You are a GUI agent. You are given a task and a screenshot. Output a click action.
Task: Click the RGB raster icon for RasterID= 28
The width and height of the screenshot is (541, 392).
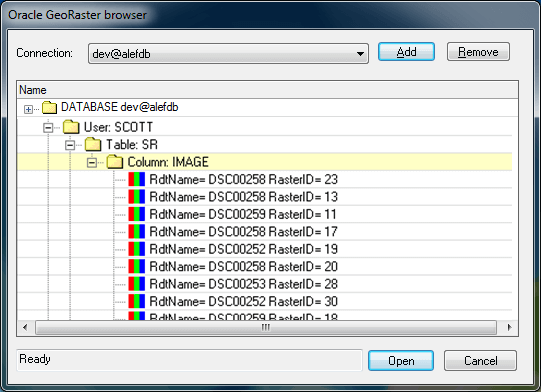tap(137, 284)
